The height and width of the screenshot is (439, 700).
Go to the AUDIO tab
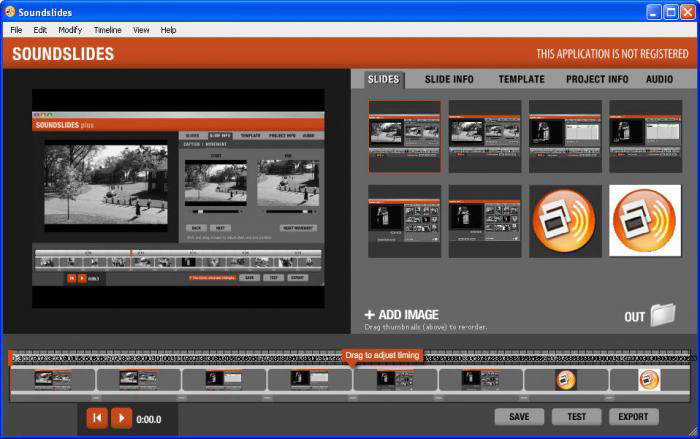click(x=659, y=79)
